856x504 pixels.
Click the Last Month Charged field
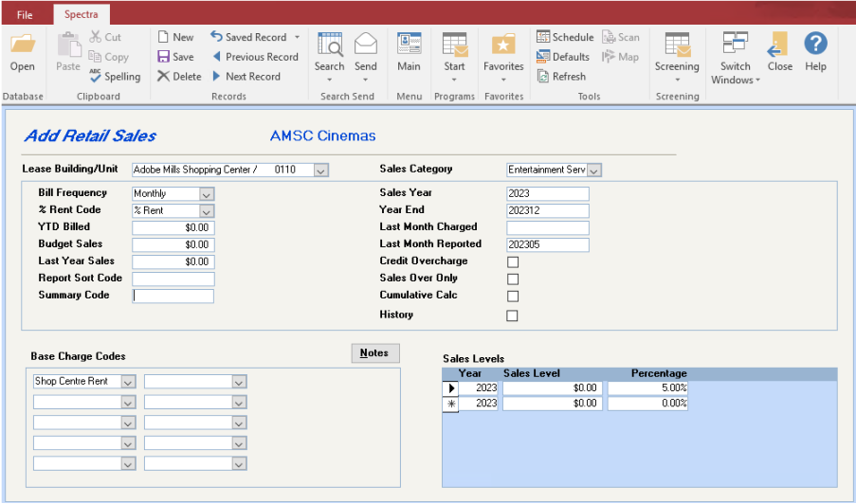point(548,227)
